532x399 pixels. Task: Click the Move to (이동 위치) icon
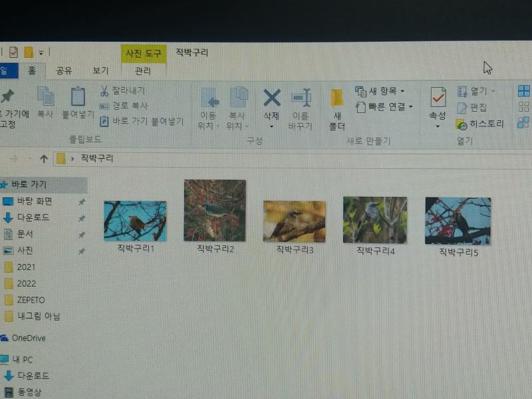[x=209, y=98]
